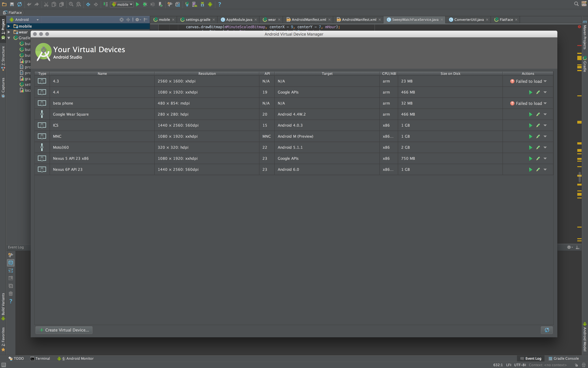Expand the mobile module in project tree

(9, 26)
